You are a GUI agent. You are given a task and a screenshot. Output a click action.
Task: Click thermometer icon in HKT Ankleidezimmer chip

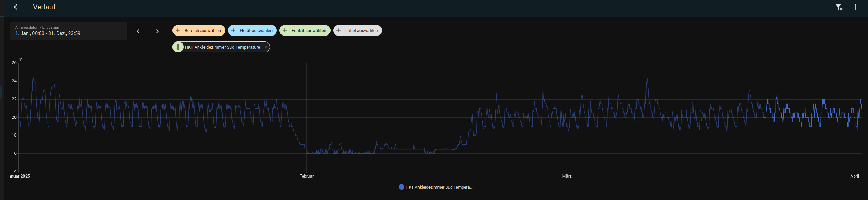[178, 47]
